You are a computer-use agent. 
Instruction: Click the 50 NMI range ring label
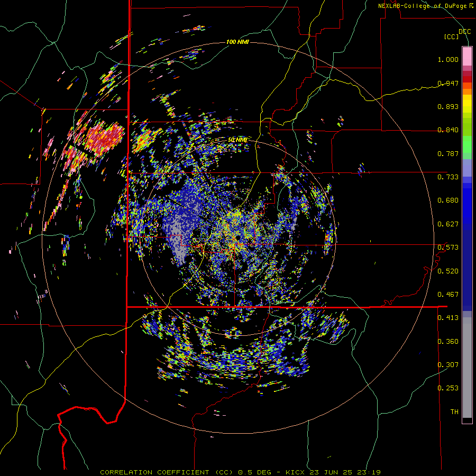(x=237, y=140)
